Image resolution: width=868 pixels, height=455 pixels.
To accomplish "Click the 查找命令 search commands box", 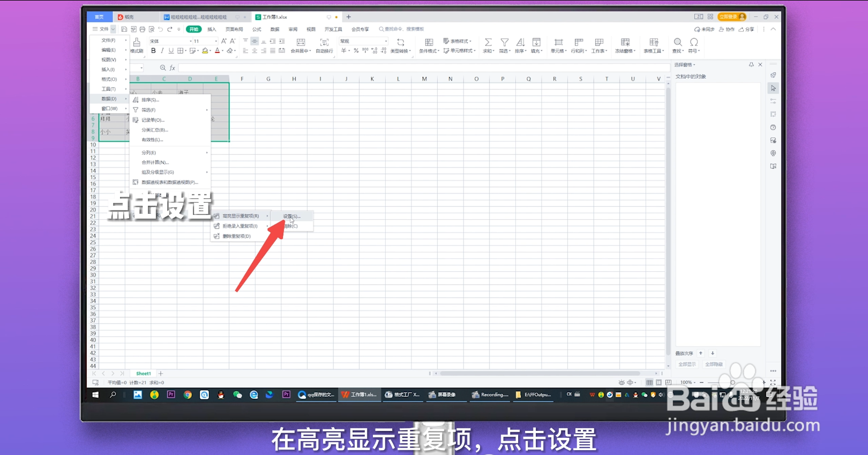I will coord(402,29).
